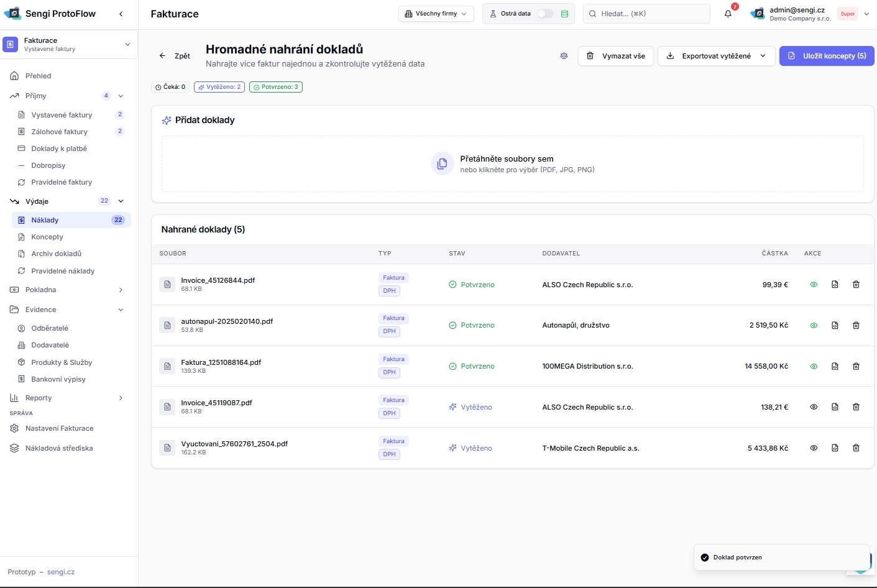Delete the Invoice_45126844.pdf row

[x=856, y=285]
